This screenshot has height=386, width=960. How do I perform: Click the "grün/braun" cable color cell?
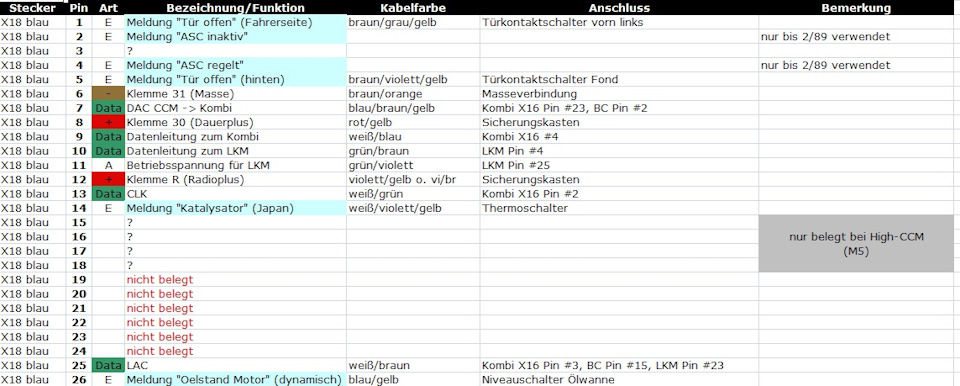click(413, 151)
